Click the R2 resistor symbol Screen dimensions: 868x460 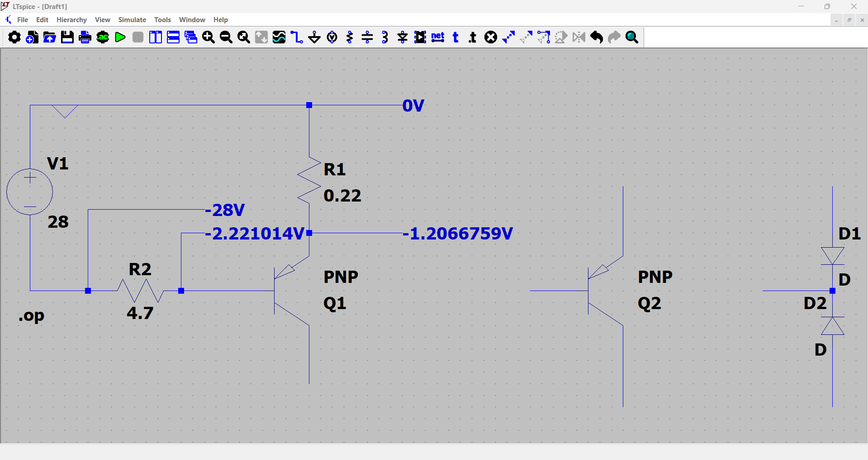[140, 291]
